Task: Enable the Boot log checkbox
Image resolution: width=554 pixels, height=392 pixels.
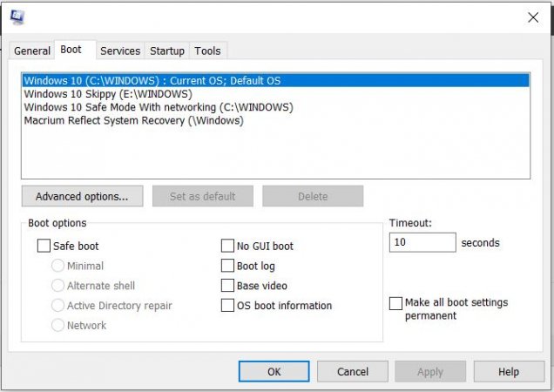Action: coord(227,266)
